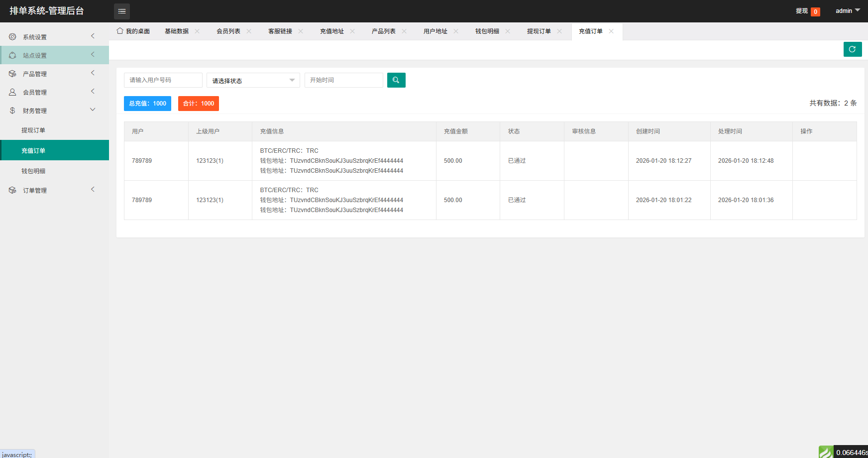
Task: Click the 开始时间 date field
Action: [343, 80]
